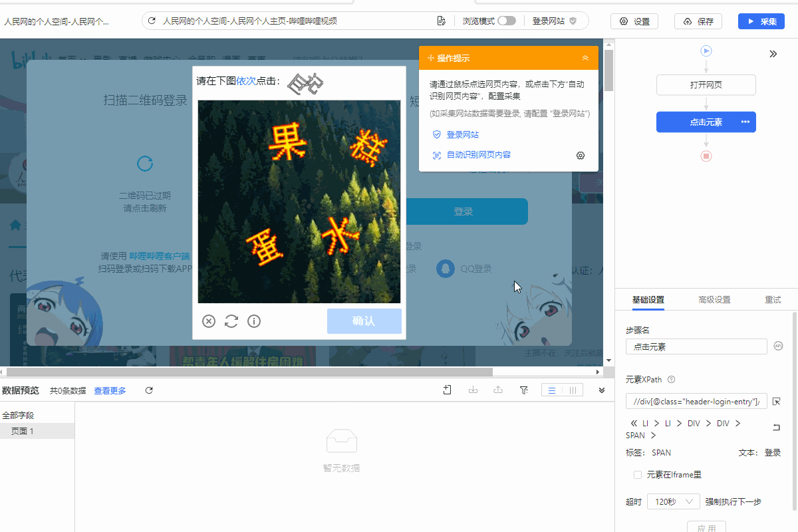Collapse the 操作提示 panel chevron
This screenshot has height=532, width=798.
pyautogui.click(x=585, y=59)
